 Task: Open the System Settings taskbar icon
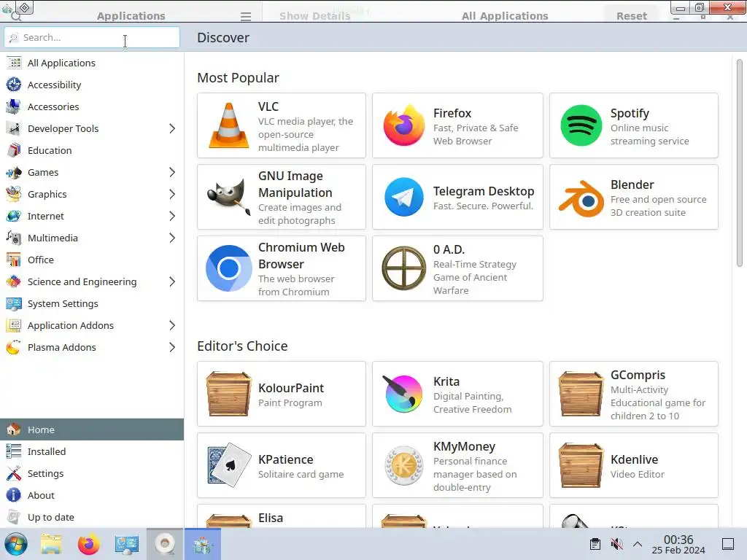point(127,544)
